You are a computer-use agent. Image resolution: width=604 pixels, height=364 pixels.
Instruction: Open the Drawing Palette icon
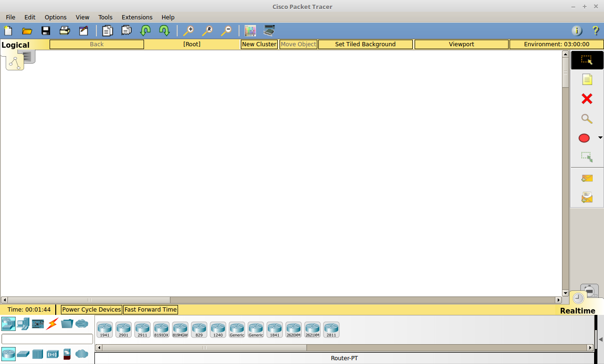(250, 31)
